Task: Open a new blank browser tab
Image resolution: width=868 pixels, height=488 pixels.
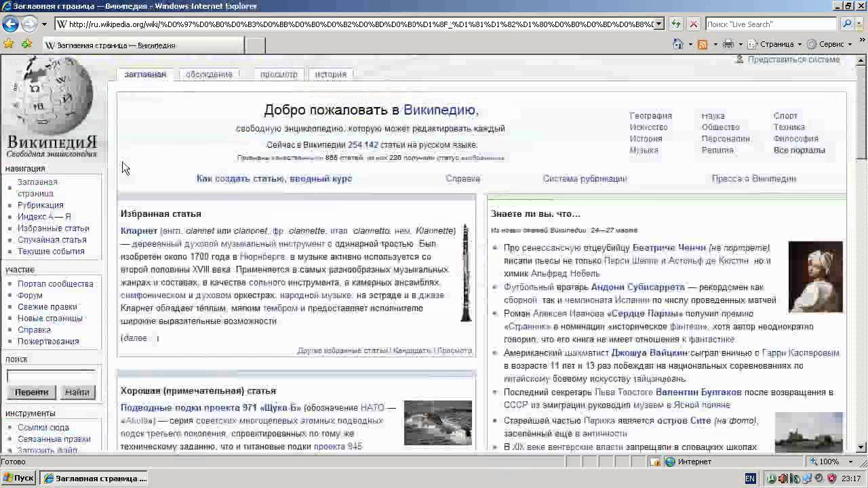Action: (x=254, y=45)
